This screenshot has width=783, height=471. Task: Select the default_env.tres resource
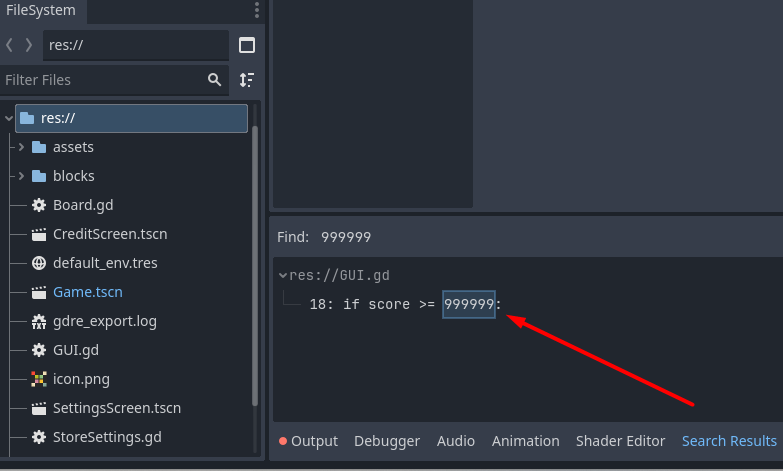coord(105,263)
